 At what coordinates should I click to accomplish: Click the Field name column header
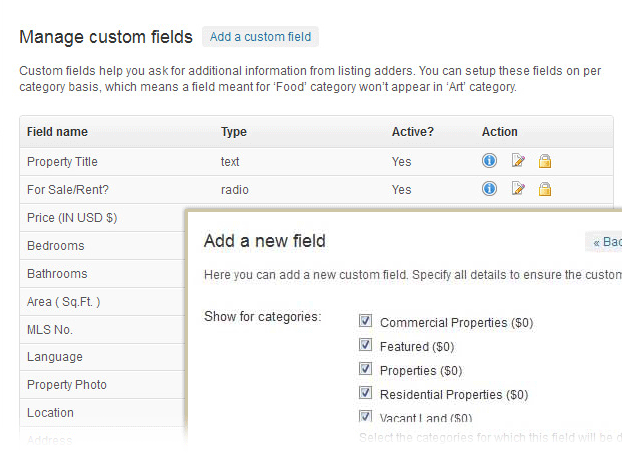57,132
